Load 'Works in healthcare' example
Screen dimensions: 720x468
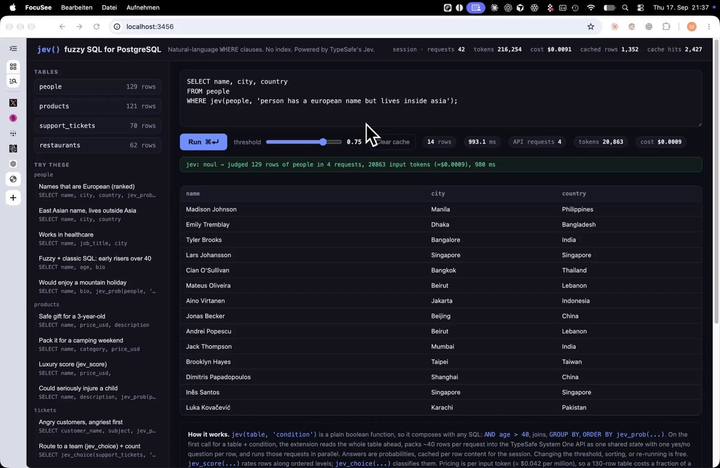(97, 238)
